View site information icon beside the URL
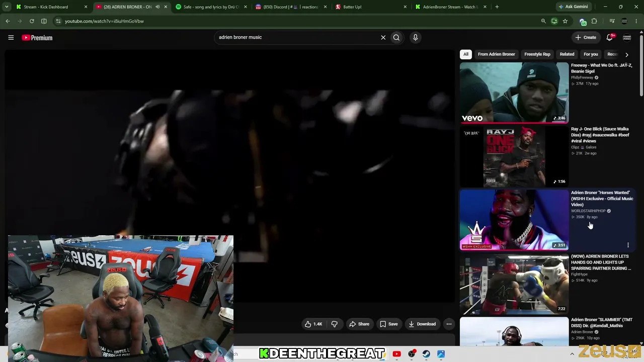This screenshot has width=644, height=362. click(x=58, y=21)
